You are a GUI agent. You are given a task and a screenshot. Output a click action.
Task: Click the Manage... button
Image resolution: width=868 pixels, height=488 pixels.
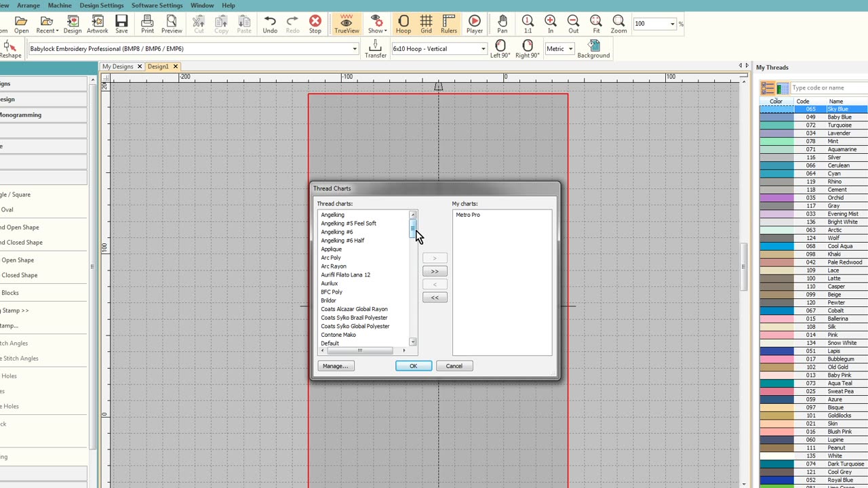335,366
